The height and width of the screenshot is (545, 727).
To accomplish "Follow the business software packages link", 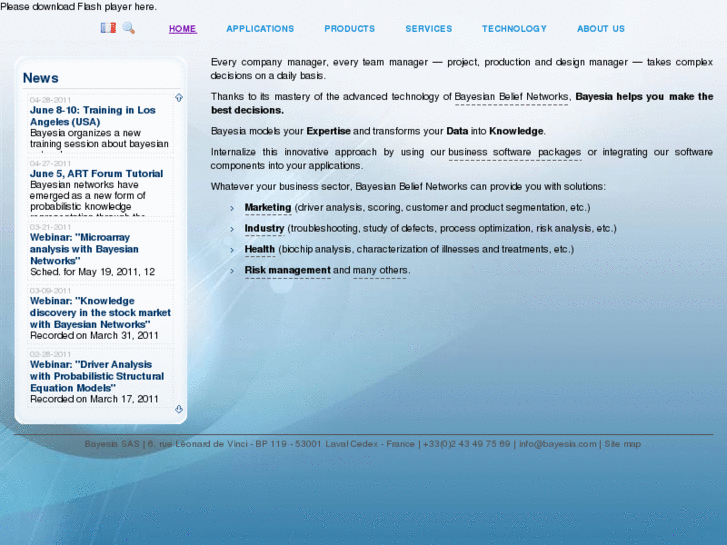I will [x=515, y=152].
